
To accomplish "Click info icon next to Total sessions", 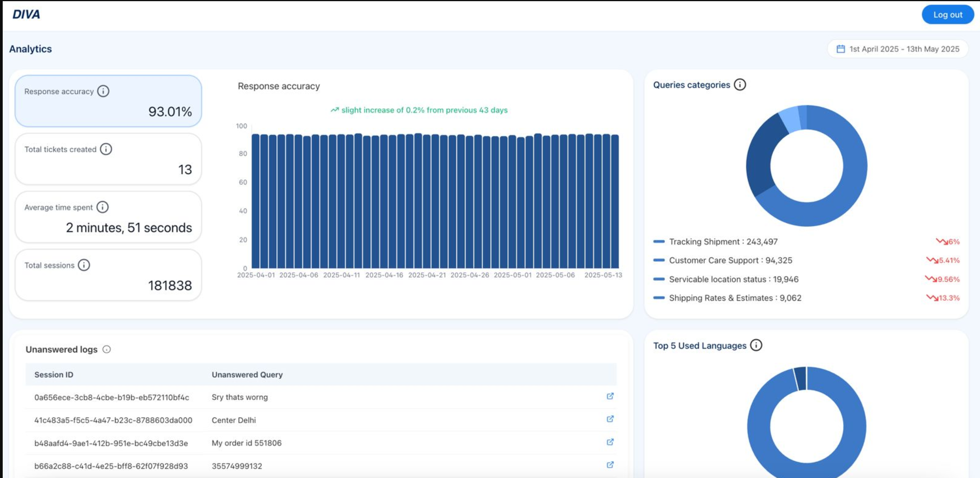I will [84, 265].
